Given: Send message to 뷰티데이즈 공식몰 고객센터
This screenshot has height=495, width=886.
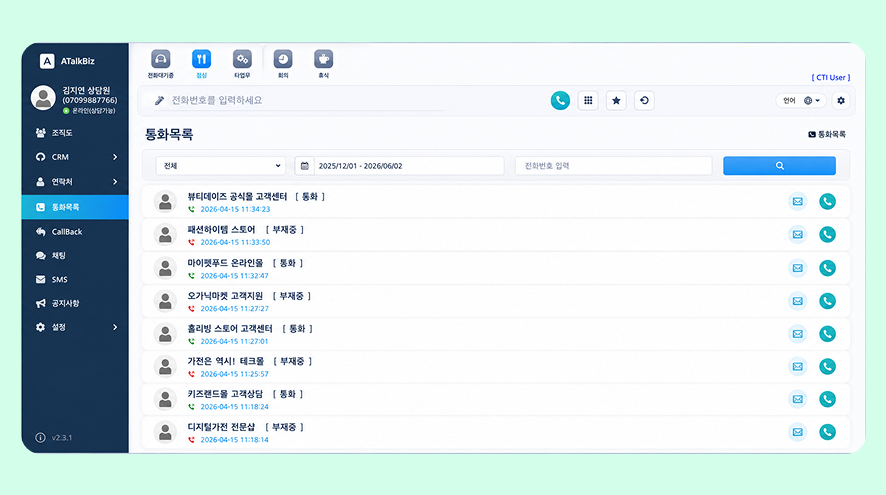Looking at the screenshot, I should pyautogui.click(x=797, y=202).
